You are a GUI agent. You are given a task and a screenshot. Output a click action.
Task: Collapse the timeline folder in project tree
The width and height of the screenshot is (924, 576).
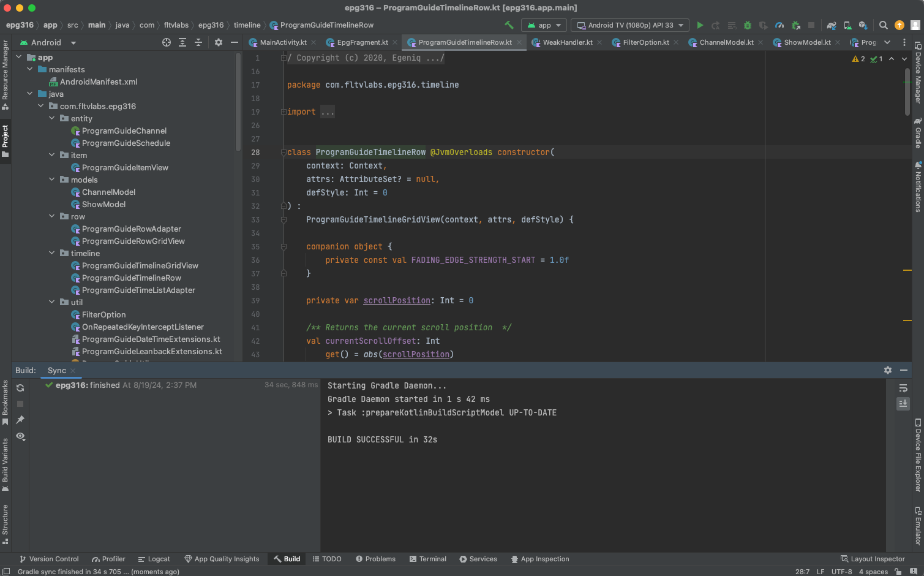click(x=52, y=253)
